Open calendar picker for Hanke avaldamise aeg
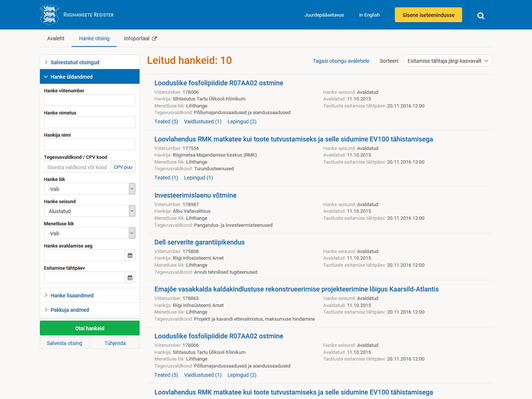532x399 pixels. coord(130,255)
